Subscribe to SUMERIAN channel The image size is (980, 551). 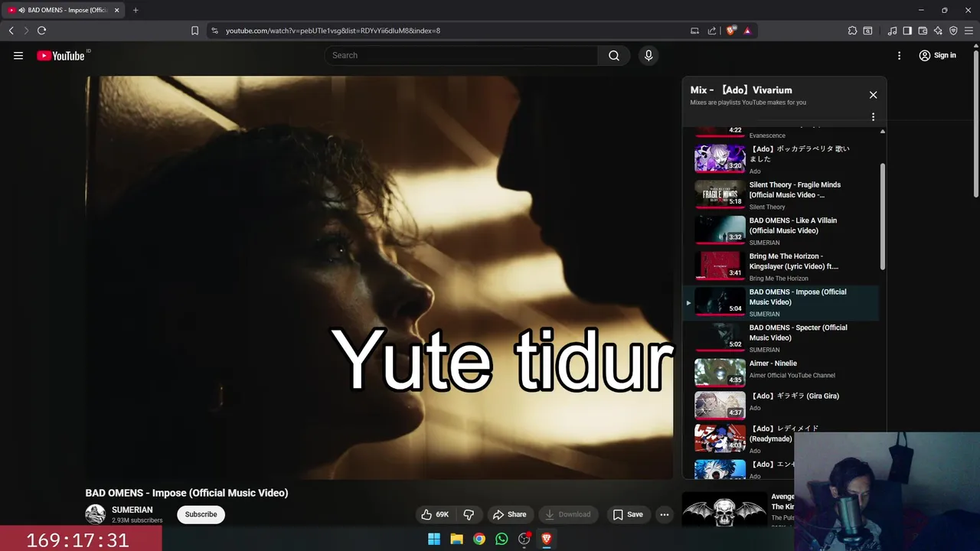pyautogui.click(x=201, y=514)
